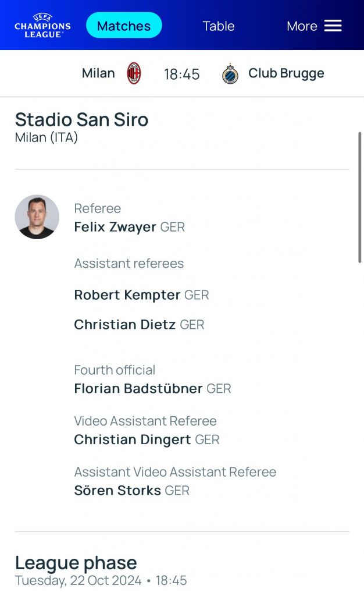Click the Stadio San Siro heading

coord(81,120)
